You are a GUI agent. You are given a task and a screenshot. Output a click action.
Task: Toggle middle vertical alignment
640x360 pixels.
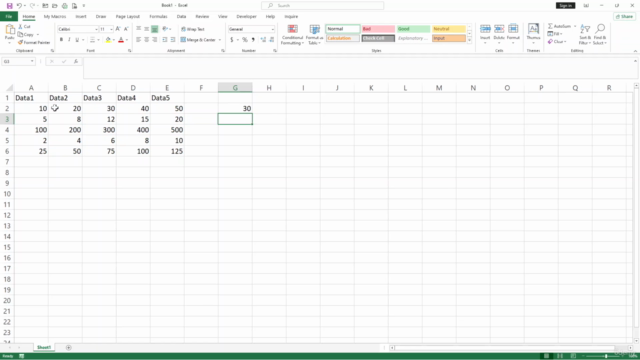click(147, 29)
